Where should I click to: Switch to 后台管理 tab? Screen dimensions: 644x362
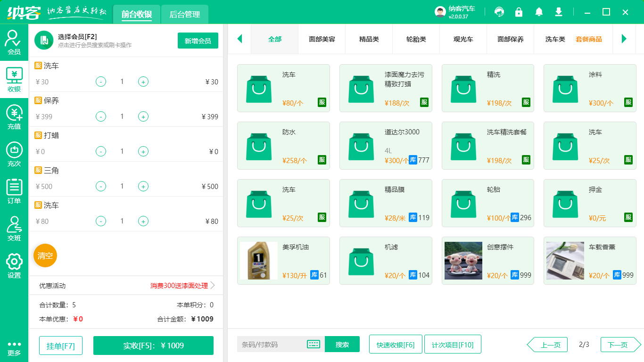(x=185, y=14)
